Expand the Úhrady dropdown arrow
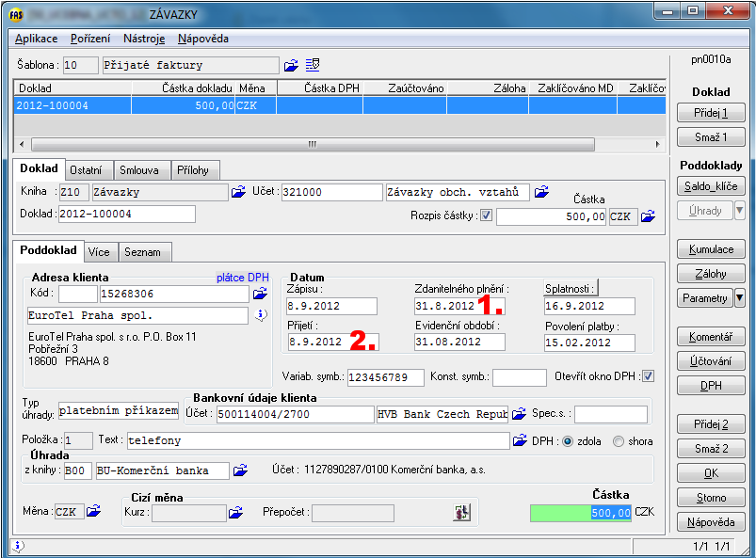This screenshot has width=756, height=558. (x=739, y=211)
